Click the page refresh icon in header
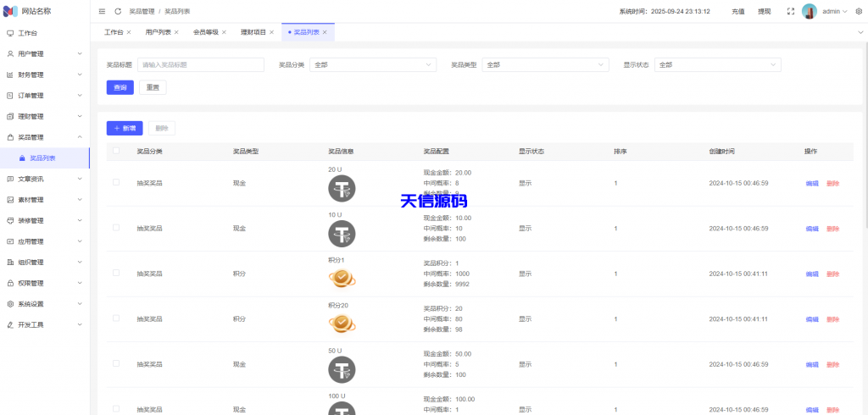Image resolution: width=868 pixels, height=415 pixels. [x=118, y=11]
